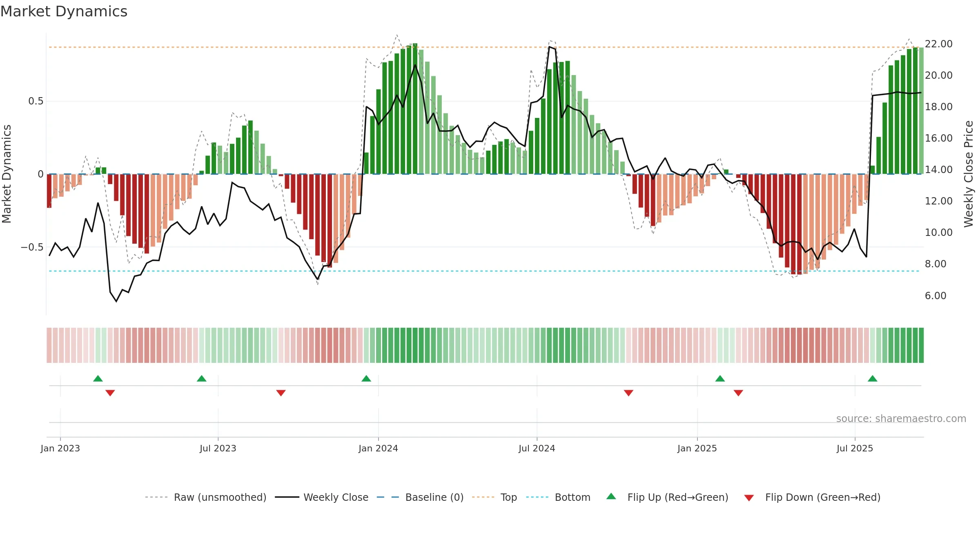Toggle the Raw (unsmoothed) legend entry
Viewport: 980px width, 551px height.
[206, 497]
